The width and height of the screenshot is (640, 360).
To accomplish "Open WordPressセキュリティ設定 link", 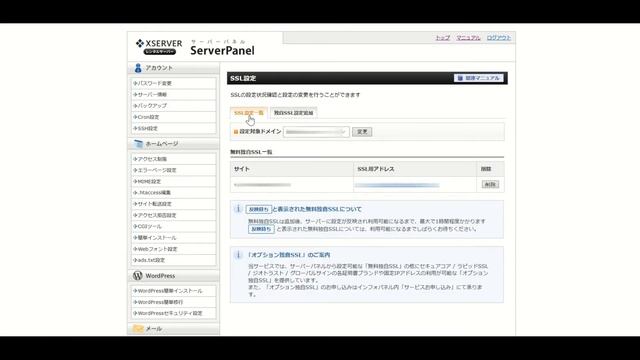I will tap(173, 313).
